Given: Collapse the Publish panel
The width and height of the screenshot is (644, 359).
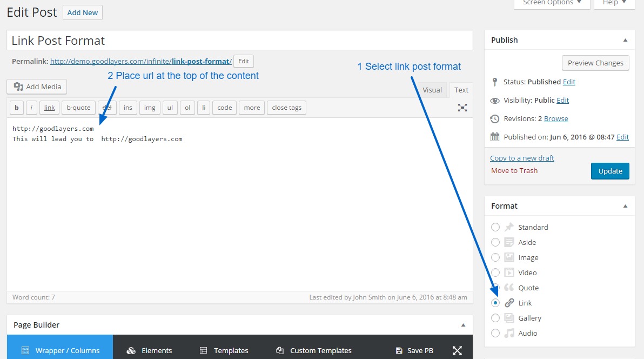Looking at the screenshot, I should [625, 40].
